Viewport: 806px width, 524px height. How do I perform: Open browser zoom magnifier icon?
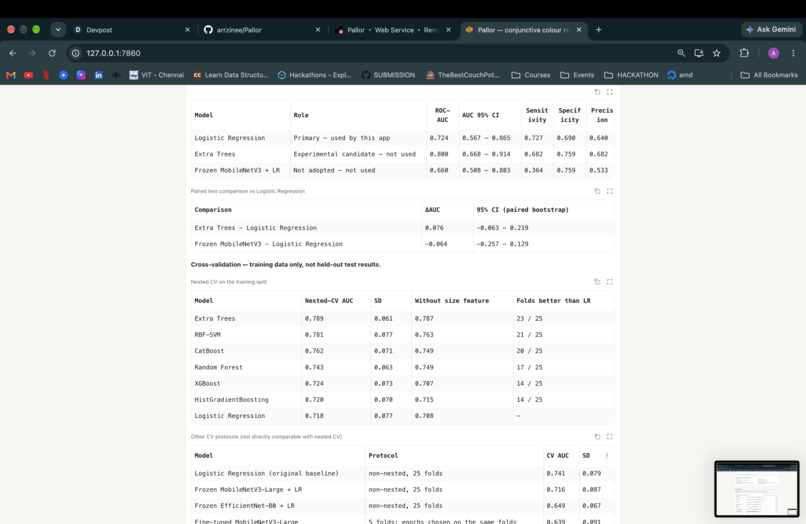point(681,53)
